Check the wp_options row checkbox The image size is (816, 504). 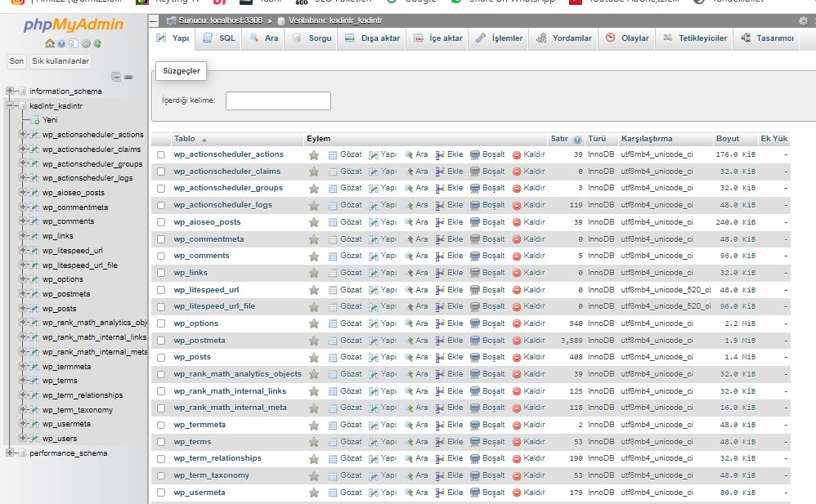coord(161,323)
